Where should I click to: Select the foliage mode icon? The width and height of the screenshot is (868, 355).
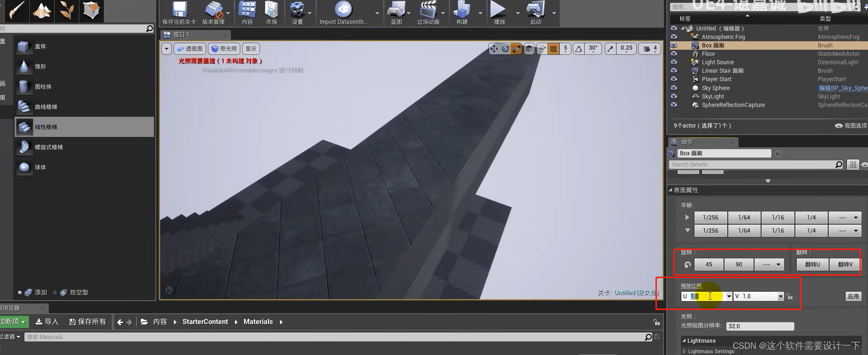coord(67,11)
